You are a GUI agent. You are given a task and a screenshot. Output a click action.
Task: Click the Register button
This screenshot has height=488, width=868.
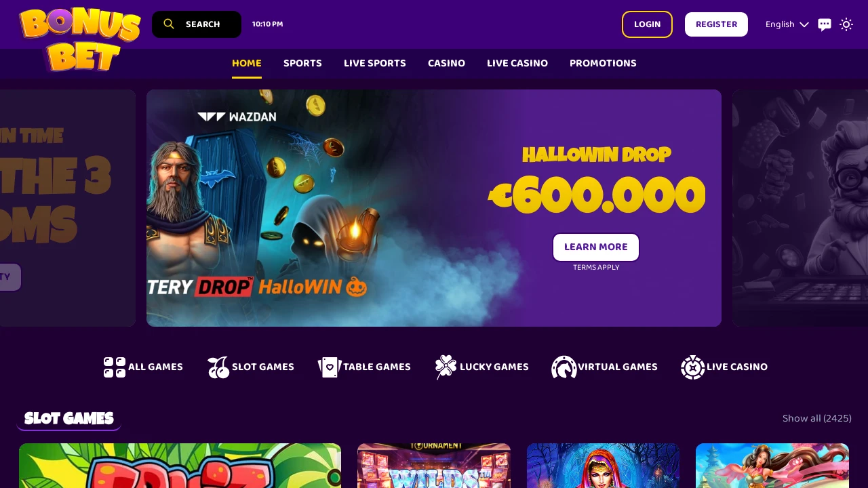[716, 24]
